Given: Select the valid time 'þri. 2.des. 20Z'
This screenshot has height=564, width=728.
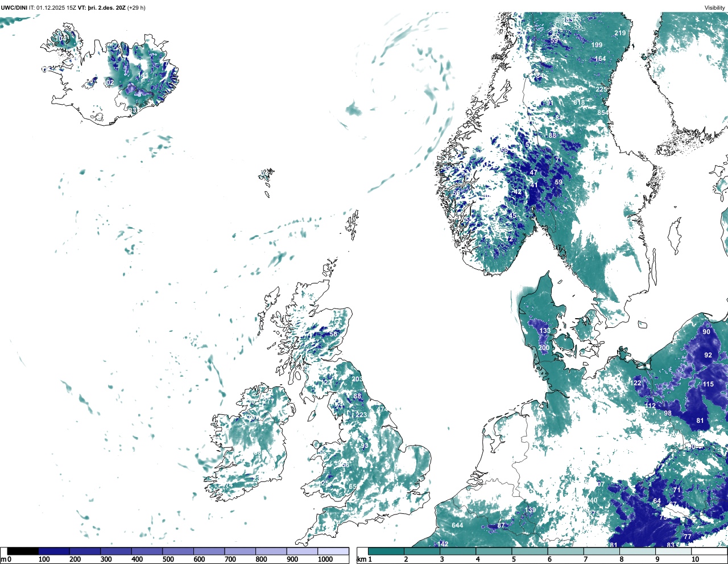Looking at the screenshot, I should pyautogui.click(x=106, y=8).
